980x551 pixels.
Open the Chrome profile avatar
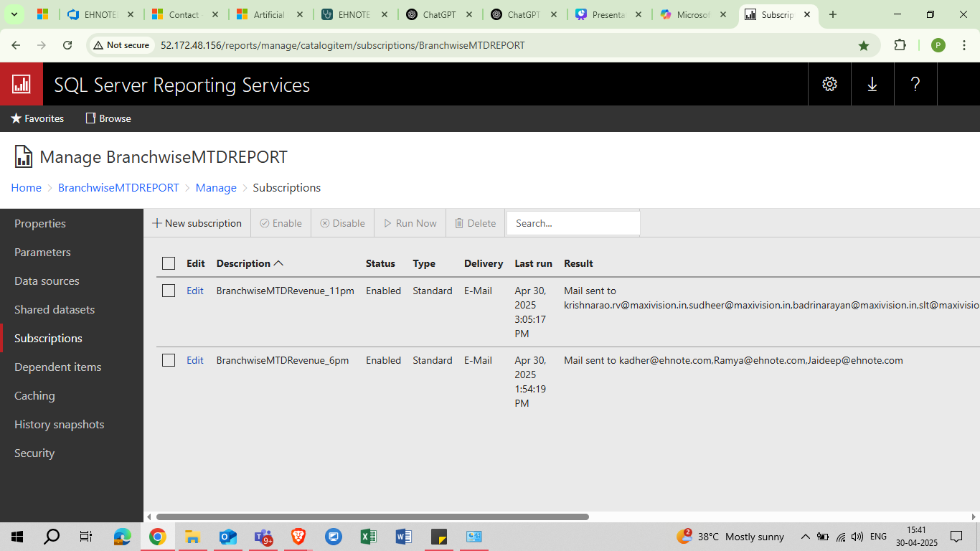coord(938,45)
